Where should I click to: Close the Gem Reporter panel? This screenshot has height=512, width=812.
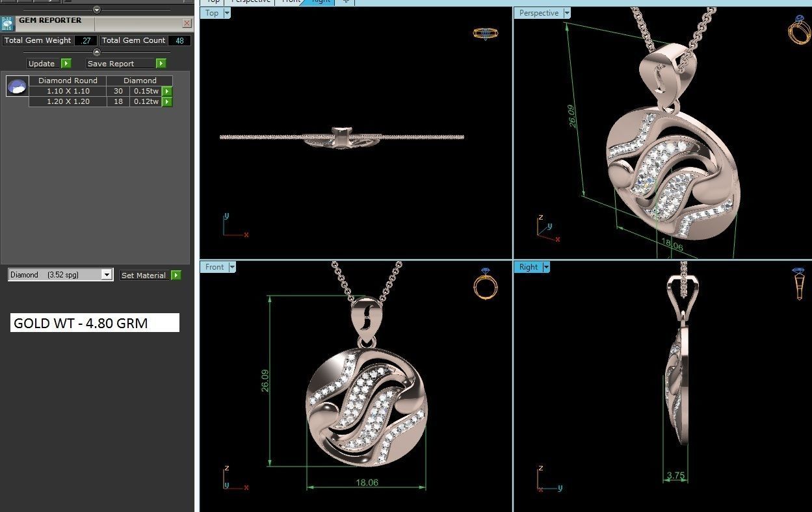point(187,23)
